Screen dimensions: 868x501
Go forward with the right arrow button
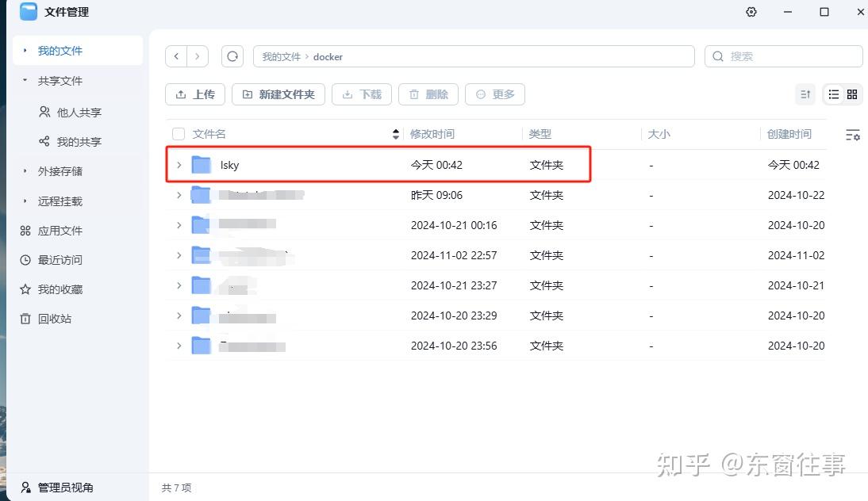(197, 56)
